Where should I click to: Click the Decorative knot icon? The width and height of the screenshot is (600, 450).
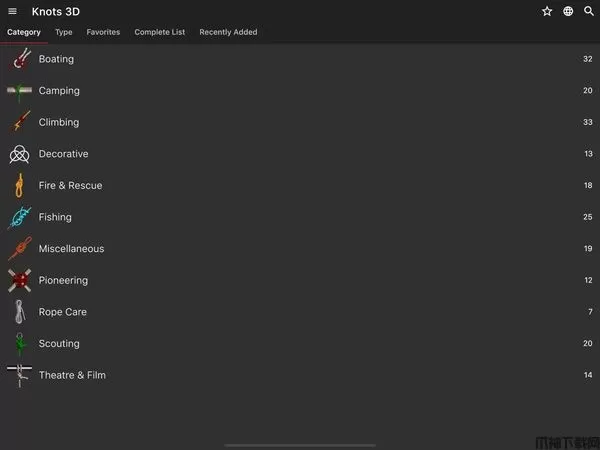[19, 154]
